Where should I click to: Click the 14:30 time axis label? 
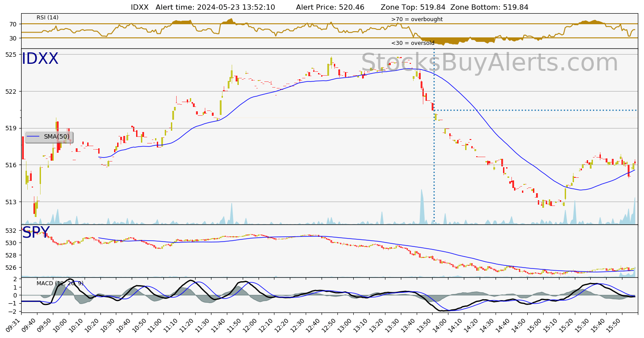click(488, 326)
